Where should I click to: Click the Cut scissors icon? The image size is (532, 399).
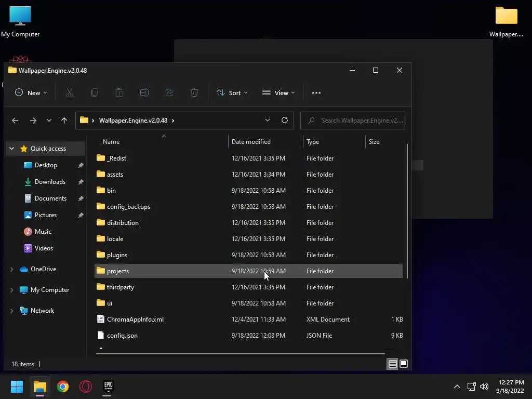[x=70, y=92]
